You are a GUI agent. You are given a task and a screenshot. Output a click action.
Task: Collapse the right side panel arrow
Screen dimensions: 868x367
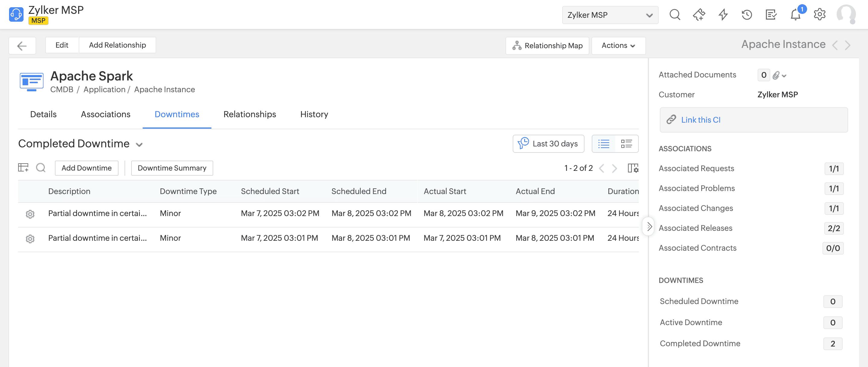649,227
